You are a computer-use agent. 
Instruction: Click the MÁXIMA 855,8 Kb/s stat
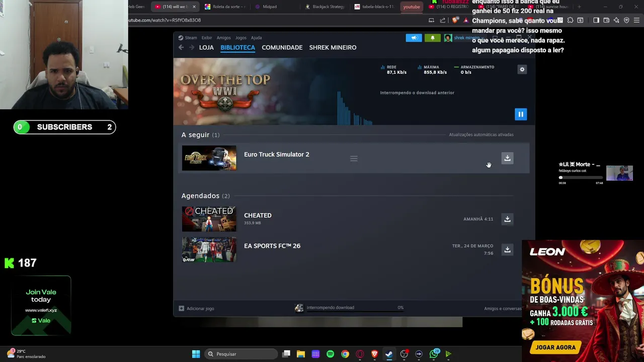tap(432, 69)
